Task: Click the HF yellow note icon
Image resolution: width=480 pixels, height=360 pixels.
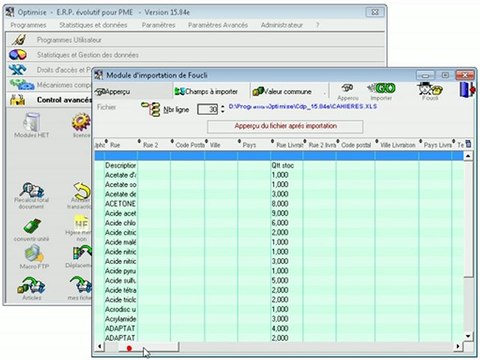Action: pos(81,229)
